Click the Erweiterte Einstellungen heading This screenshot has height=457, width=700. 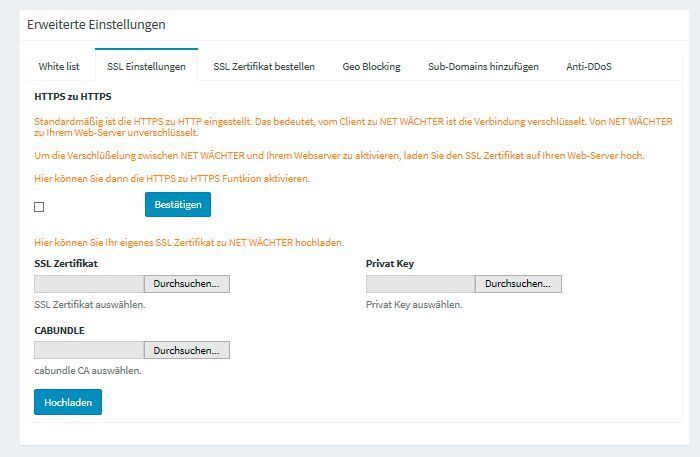point(96,25)
